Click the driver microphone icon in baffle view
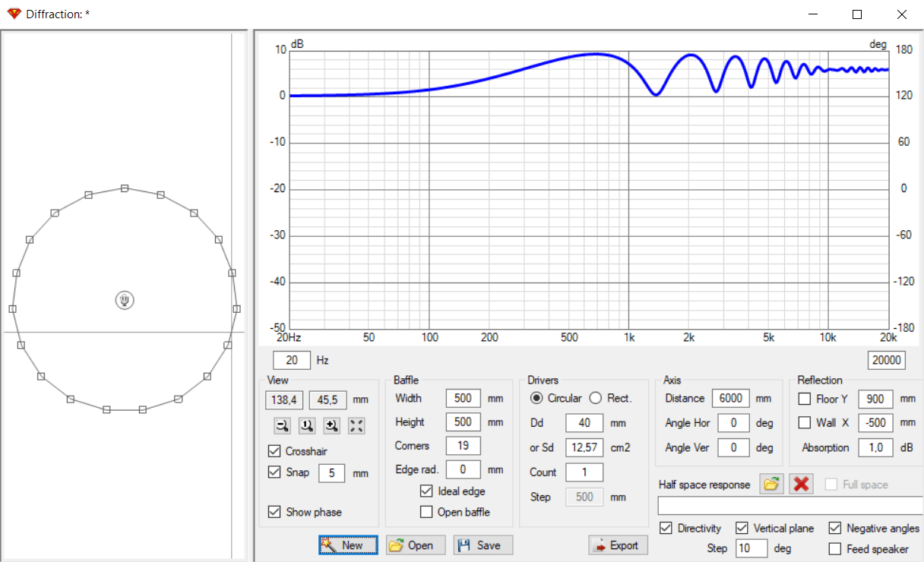924x562 pixels. click(125, 300)
